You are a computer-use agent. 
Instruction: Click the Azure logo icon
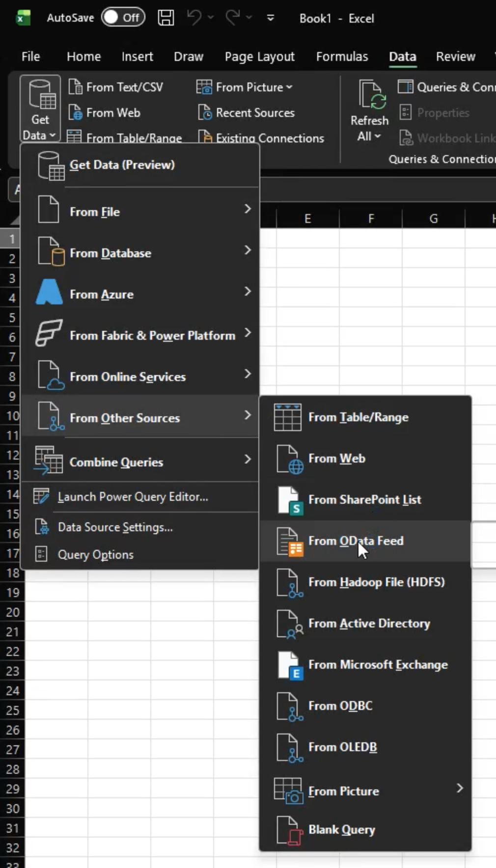[x=49, y=292]
